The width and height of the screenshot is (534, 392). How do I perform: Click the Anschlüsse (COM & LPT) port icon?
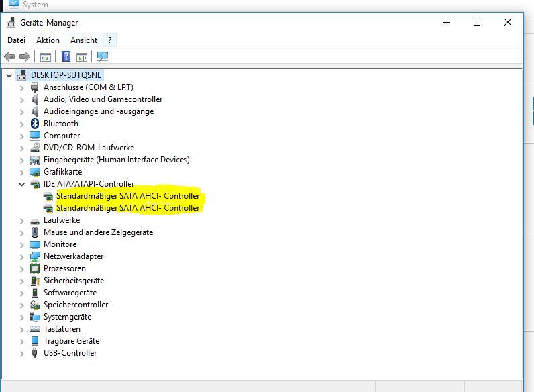[34, 87]
